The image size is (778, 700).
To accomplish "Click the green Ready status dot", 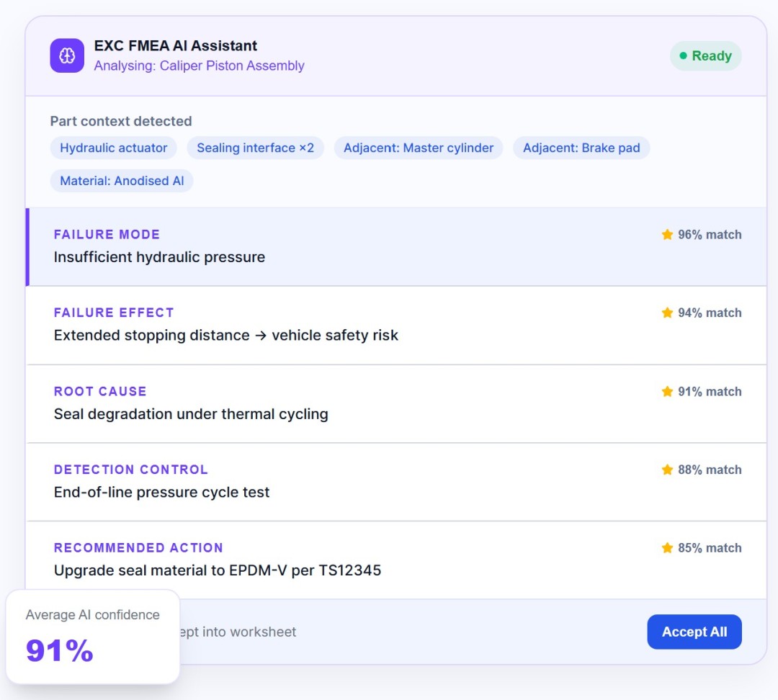I will [683, 55].
